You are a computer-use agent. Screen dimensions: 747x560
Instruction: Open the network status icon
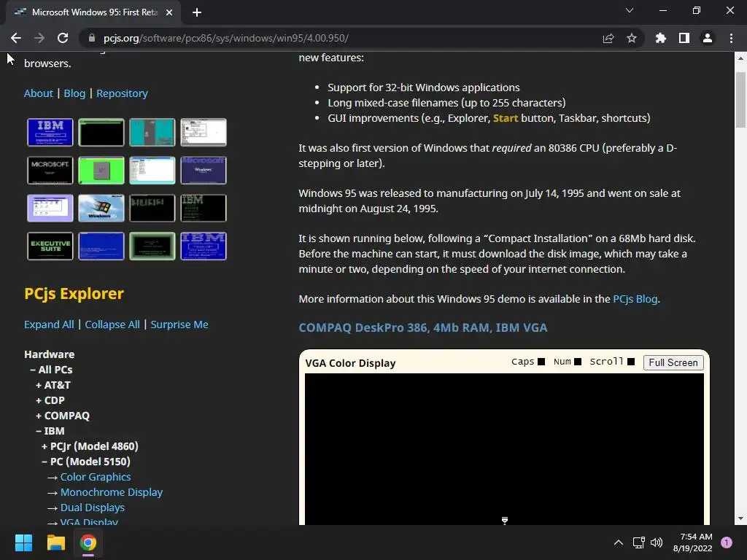(x=638, y=542)
